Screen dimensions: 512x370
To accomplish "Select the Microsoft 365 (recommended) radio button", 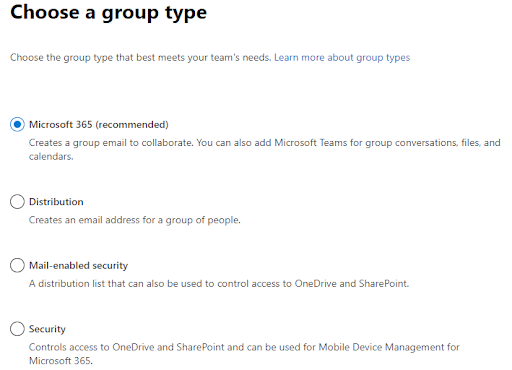I will pos(17,124).
